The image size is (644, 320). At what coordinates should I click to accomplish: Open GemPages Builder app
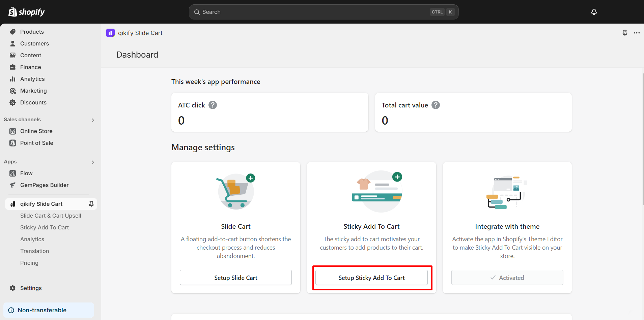tap(44, 185)
